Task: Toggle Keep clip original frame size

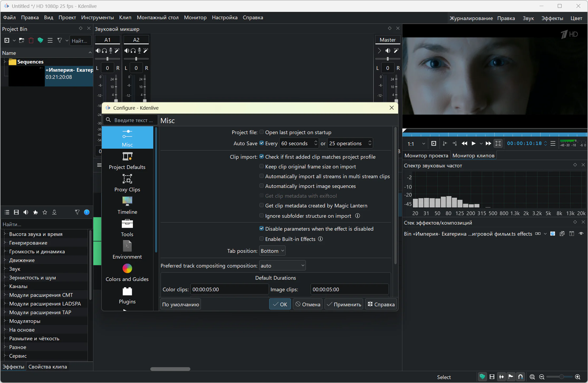Action: pos(262,166)
